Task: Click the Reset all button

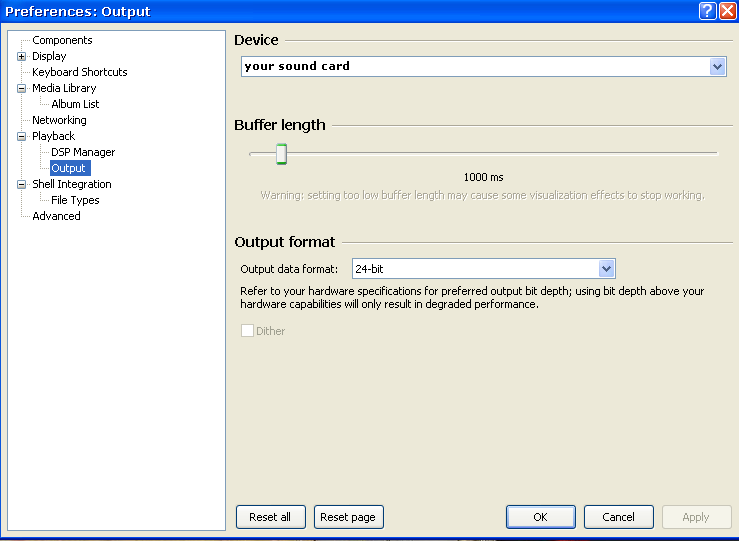Action: (271, 517)
